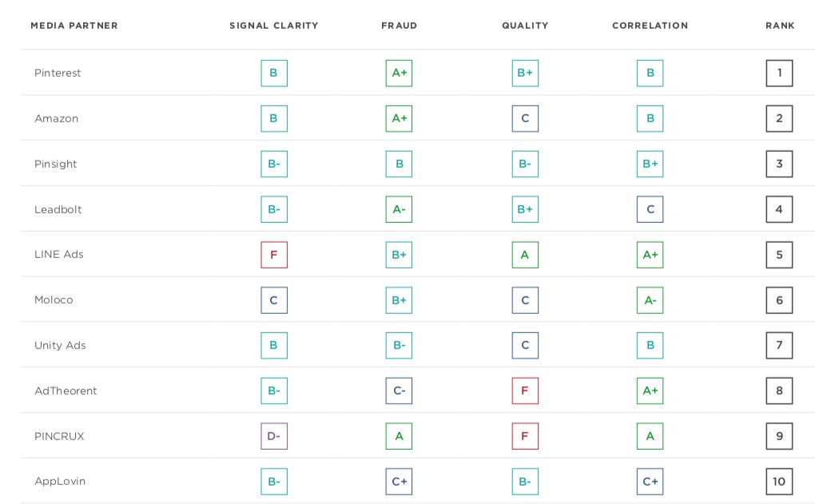815x504 pixels.
Task: Click LINE Ads' rank 5 box
Action: point(779,255)
